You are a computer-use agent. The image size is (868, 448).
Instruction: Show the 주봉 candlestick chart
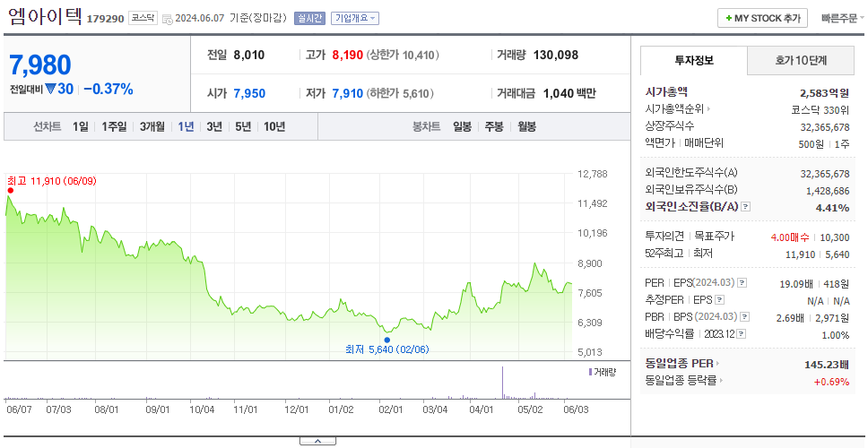point(494,126)
